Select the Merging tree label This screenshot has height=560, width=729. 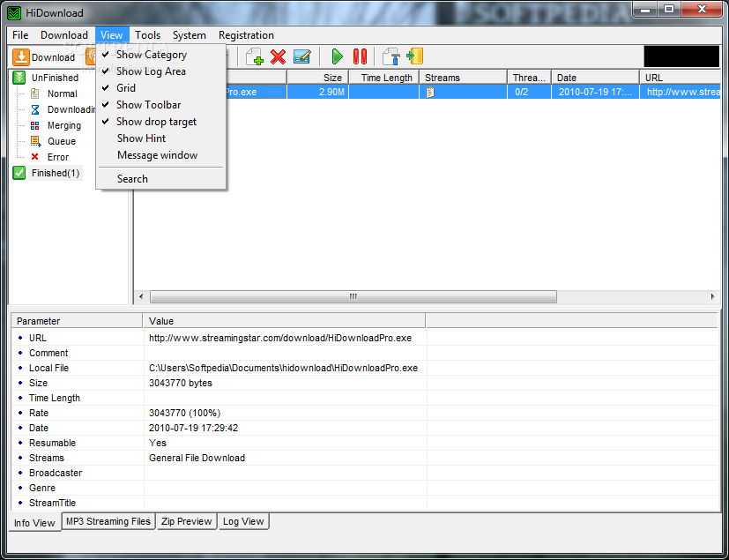click(x=64, y=125)
